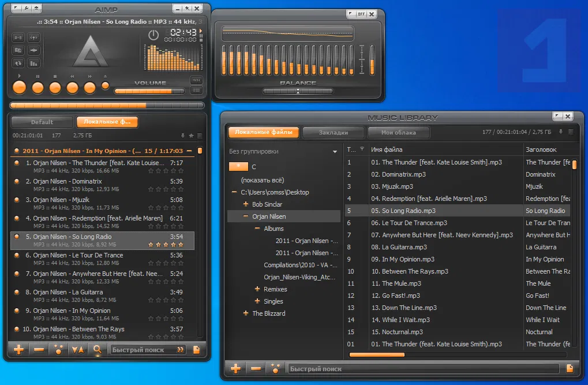Click the folder icon button in player
Image resolution: width=588 pixels, height=385 pixels.
[18, 50]
